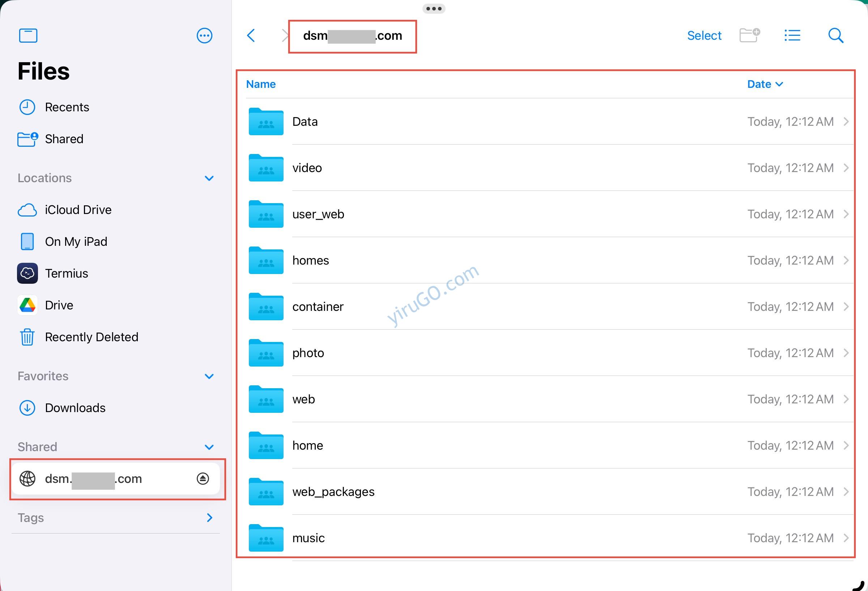Collapse the Favorites section

point(209,376)
